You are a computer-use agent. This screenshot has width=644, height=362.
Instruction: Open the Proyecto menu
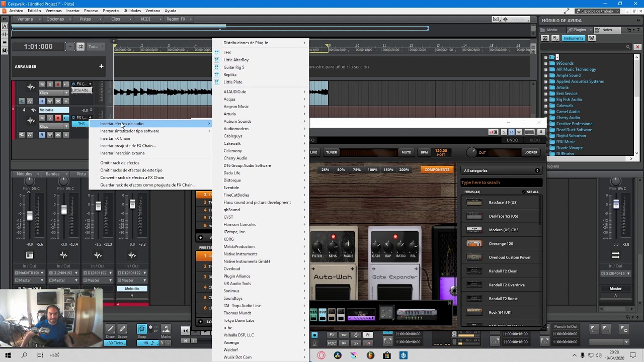pyautogui.click(x=111, y=11)
